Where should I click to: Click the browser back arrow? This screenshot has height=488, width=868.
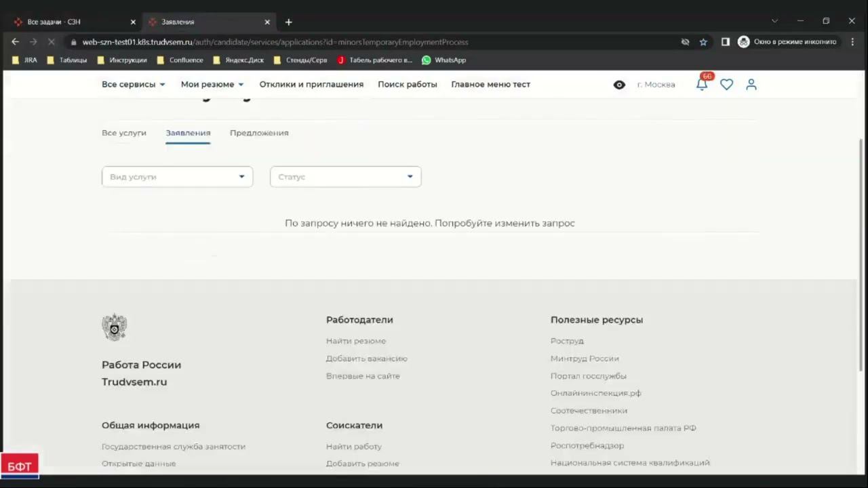15,41
